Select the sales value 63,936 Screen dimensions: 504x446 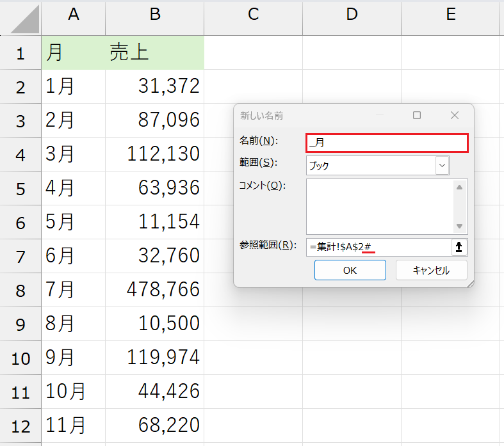pos(154,189)
